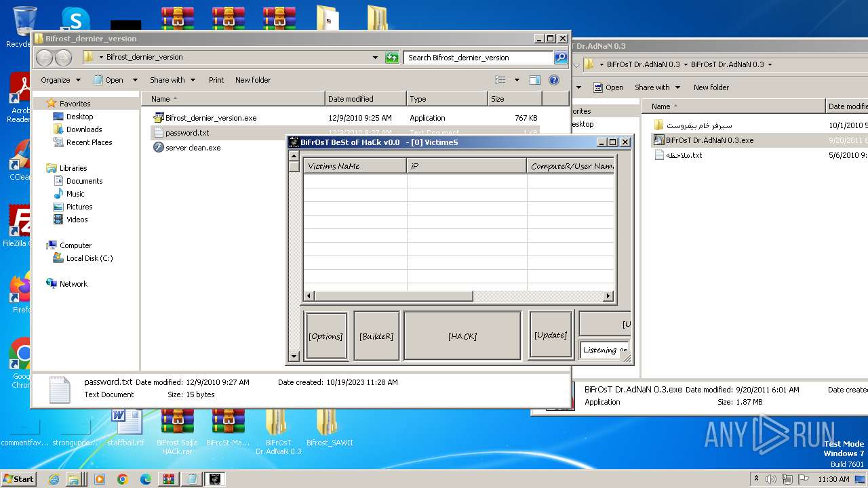868x488 pixels.
Task: Open Local Disk (C:) in sidebar
Action: (x=90, y=258)
